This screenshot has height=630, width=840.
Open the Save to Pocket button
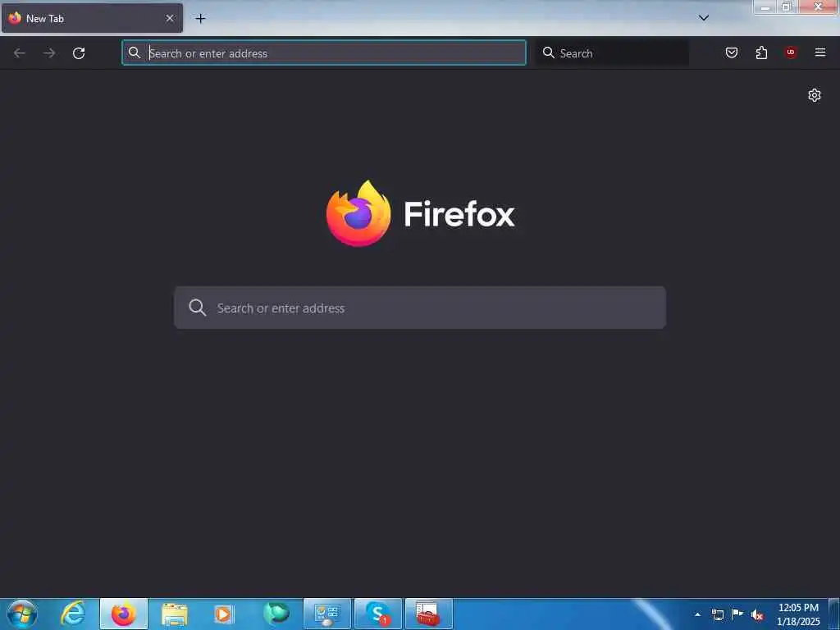click(731, 52)
